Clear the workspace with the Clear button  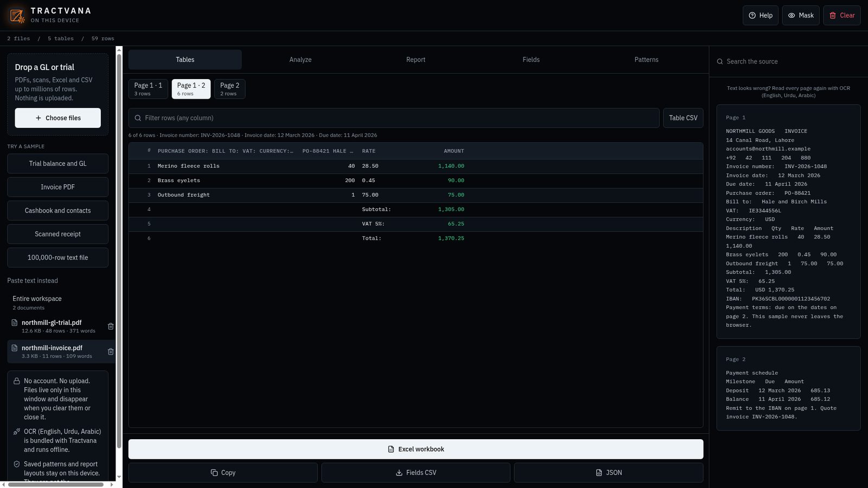click(842, 16)
